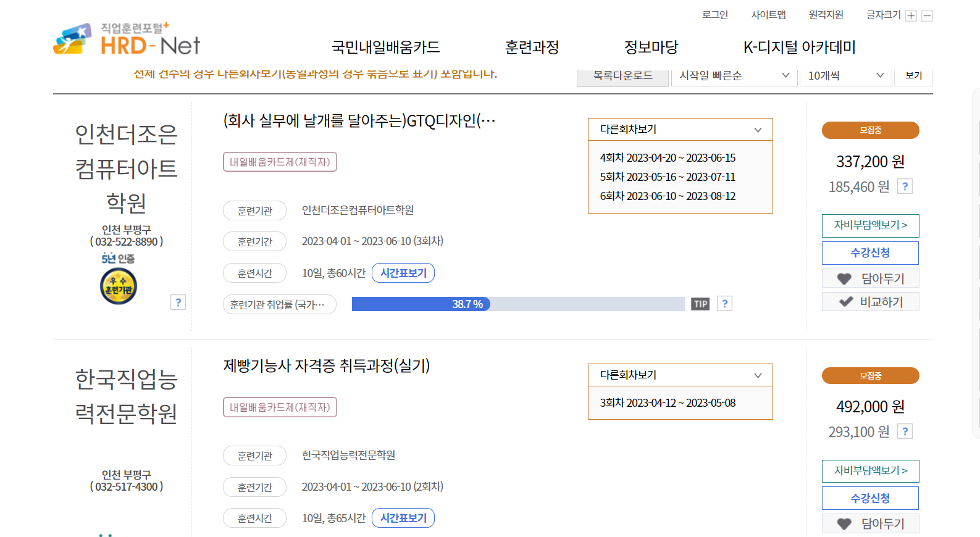Viewport: 980px width, 537px height.
Task: Click heart 담아두기 for 제빵기능사 course
Action: click(x=870, y=523)
